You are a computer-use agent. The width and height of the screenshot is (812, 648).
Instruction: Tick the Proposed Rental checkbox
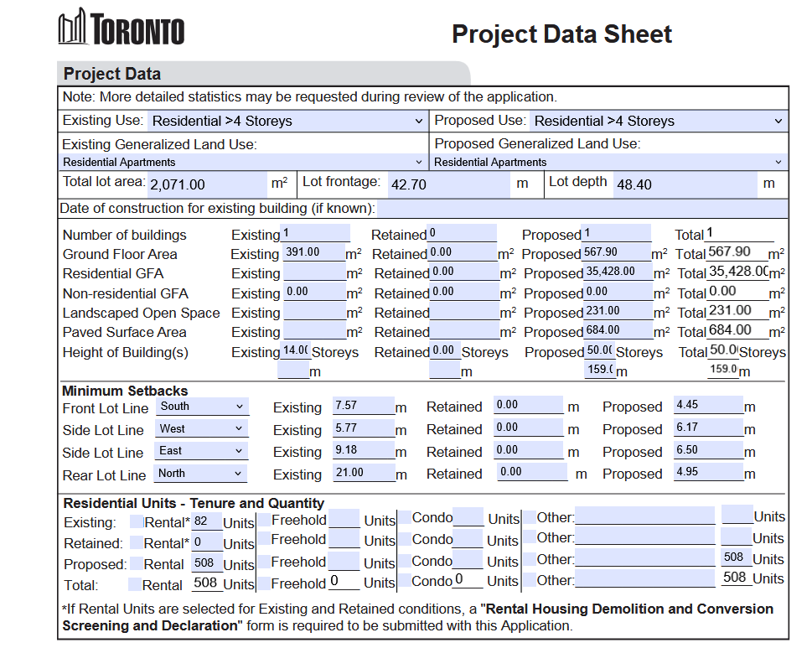[x=137, y=563]
